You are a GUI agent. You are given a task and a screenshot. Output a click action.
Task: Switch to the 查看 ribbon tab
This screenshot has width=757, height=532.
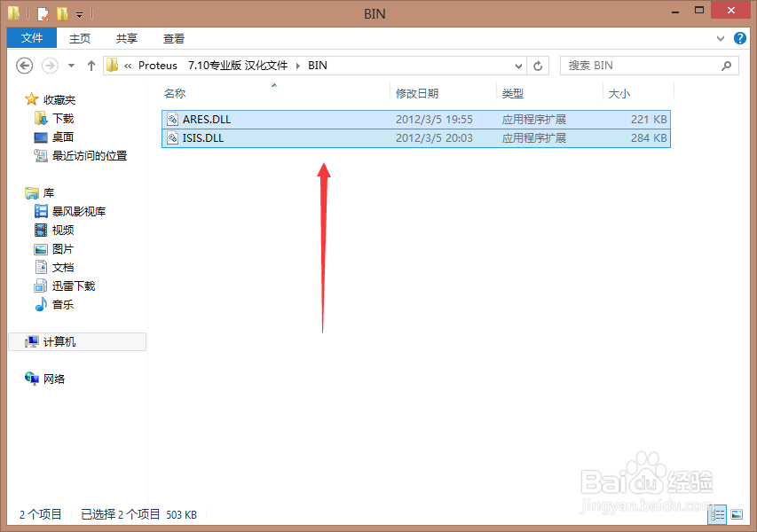point(174,38)
